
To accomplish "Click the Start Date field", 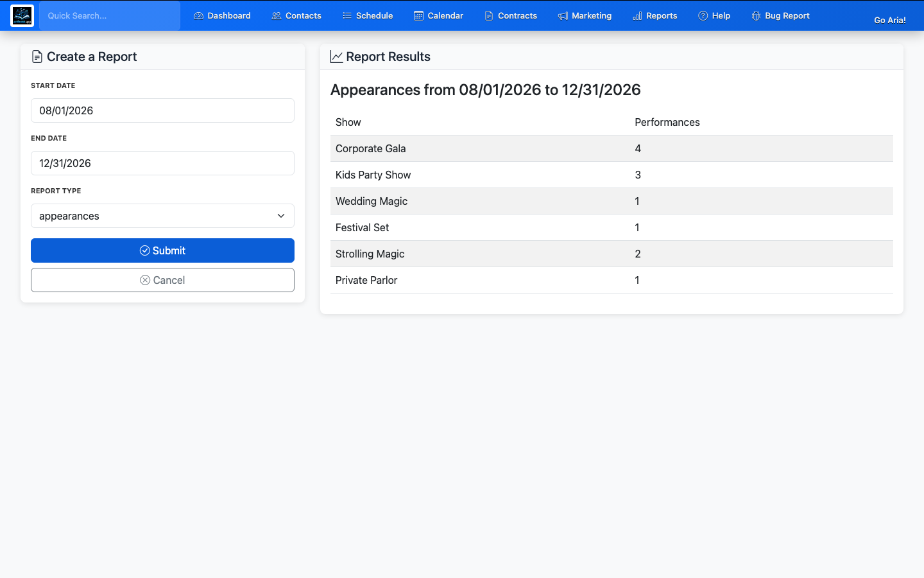I will (162, 110).
